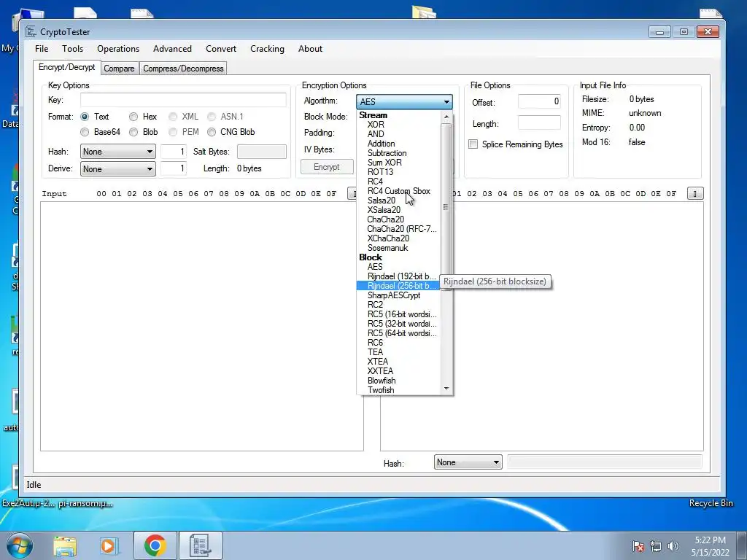Screen dimensions: 747x560
Task: Select Blowfish block algorithm
Action: click(x=382, y=381)
